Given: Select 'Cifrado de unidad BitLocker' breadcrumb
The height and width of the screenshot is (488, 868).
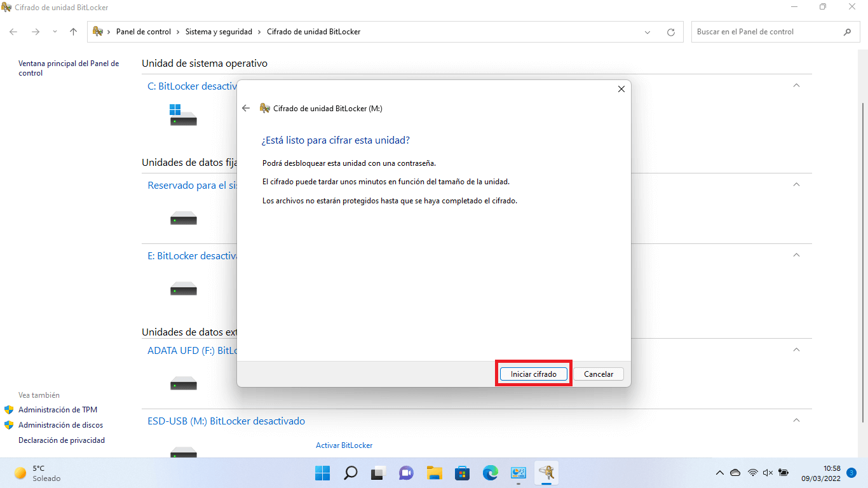Looking at the screenshot, I should tap(313, 32).
